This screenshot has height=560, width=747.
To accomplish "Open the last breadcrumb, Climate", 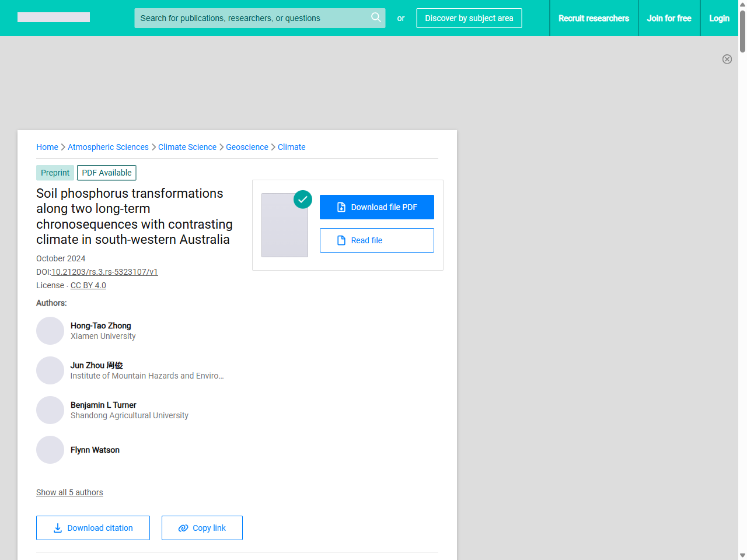I will pyautogui.click(x=292, y=147).
